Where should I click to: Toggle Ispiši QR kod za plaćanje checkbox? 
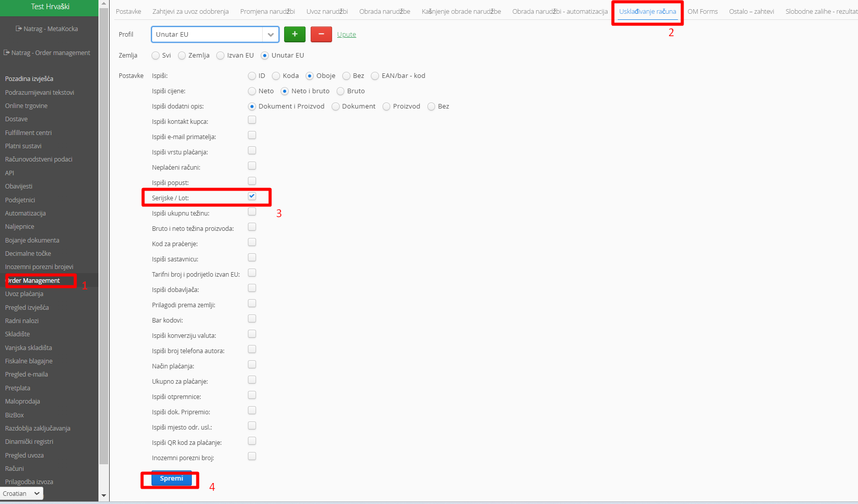252,441
